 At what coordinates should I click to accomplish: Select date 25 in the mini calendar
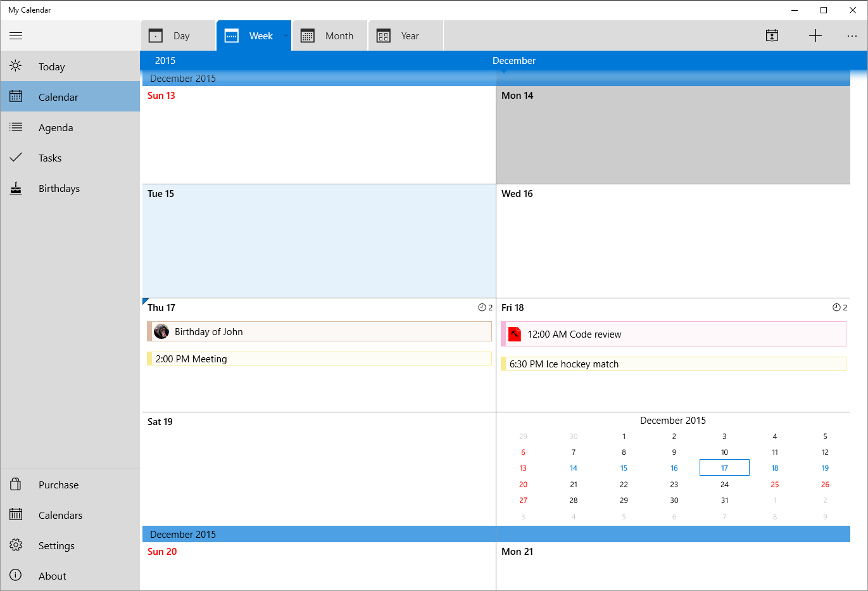click(774, 485)
